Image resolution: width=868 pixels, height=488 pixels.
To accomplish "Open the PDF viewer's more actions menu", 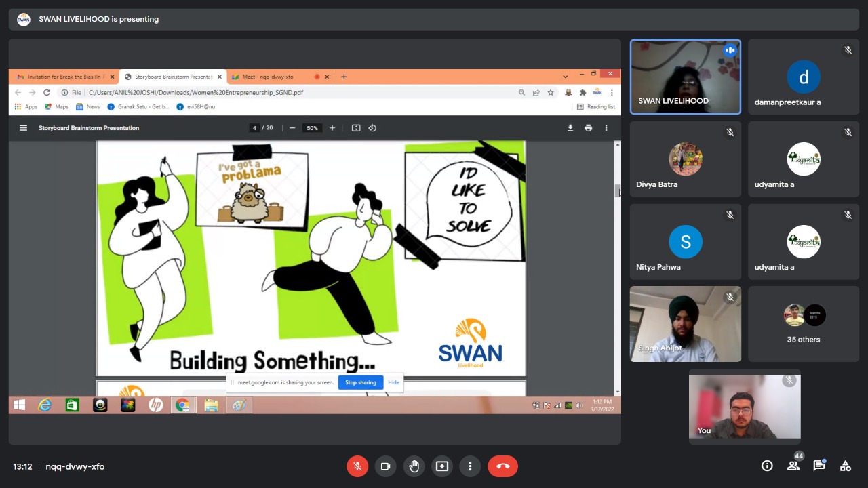I will pyautogui.click(x=606, y=128).
